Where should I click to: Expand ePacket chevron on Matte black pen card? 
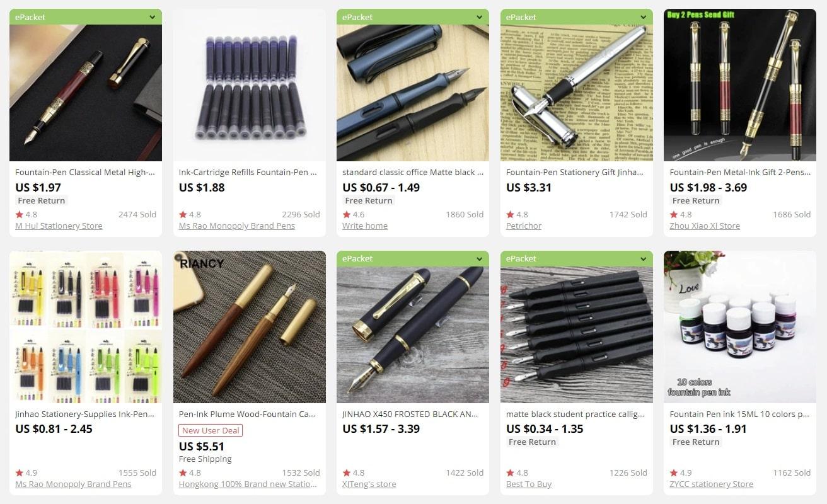click(480, 17)
